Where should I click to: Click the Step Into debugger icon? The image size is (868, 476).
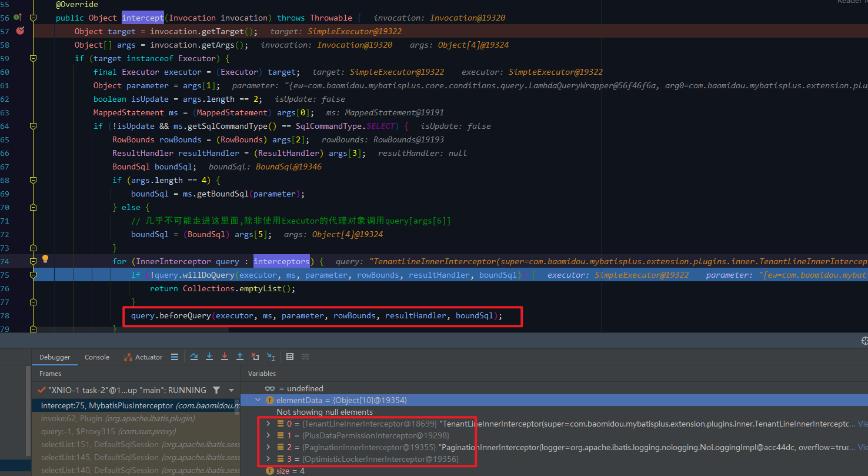click(x=209, y=357)
